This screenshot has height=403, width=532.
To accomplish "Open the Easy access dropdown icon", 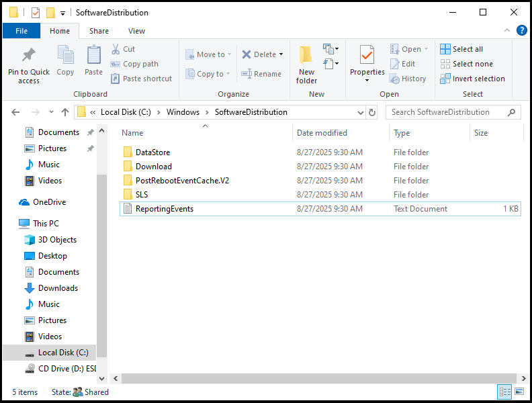I will coord(330,63).
